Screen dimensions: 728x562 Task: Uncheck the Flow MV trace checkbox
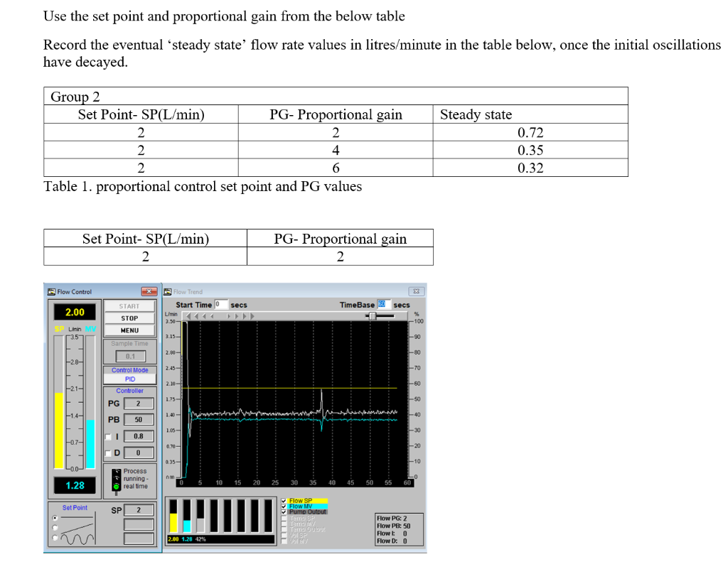pos(284,507)
